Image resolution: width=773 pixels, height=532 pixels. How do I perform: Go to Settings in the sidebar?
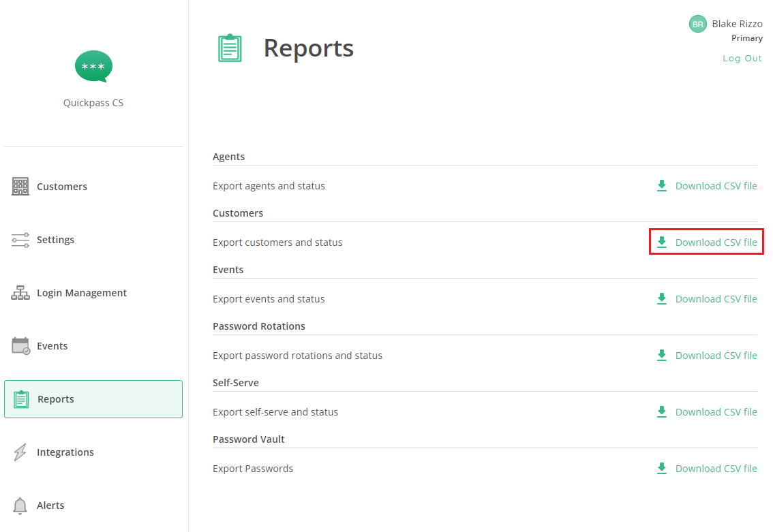tap(55, 240)
